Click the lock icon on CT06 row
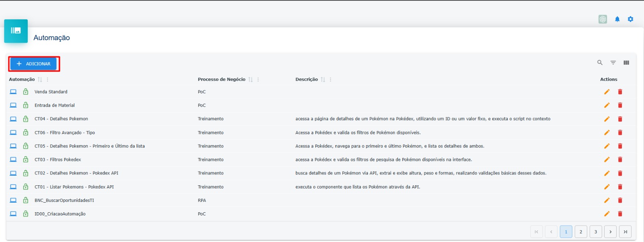This screenshot has height=242, width=644. pos(26,133)
